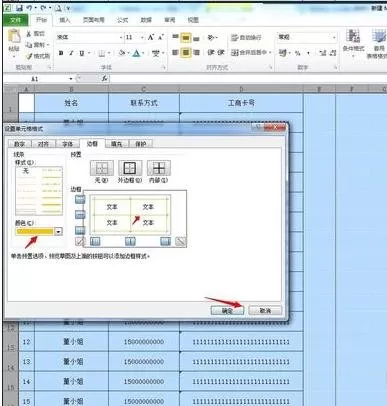The width and height of the screenshot is (387, 406).
Task: Open the File tab
Action: pos(16,20)
